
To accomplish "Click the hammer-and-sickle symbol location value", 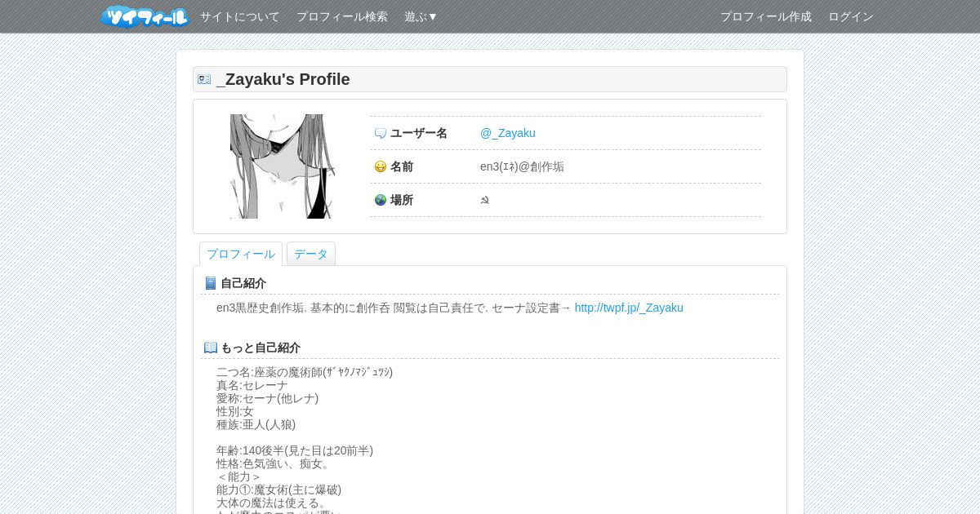I will (484, 200).
